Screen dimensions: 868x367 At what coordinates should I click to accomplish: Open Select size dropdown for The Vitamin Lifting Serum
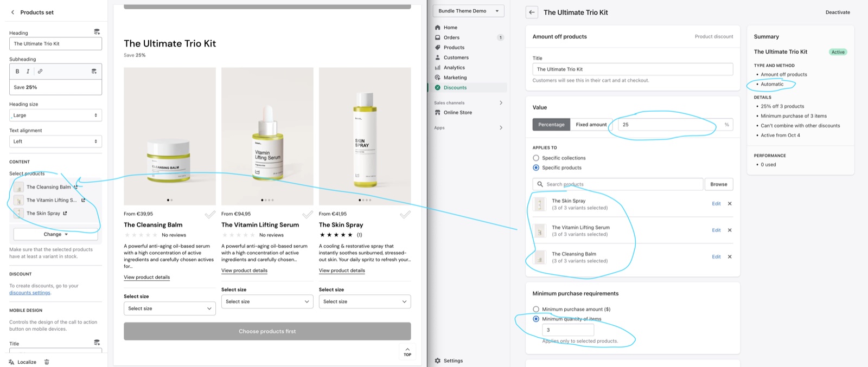[267, 301]
